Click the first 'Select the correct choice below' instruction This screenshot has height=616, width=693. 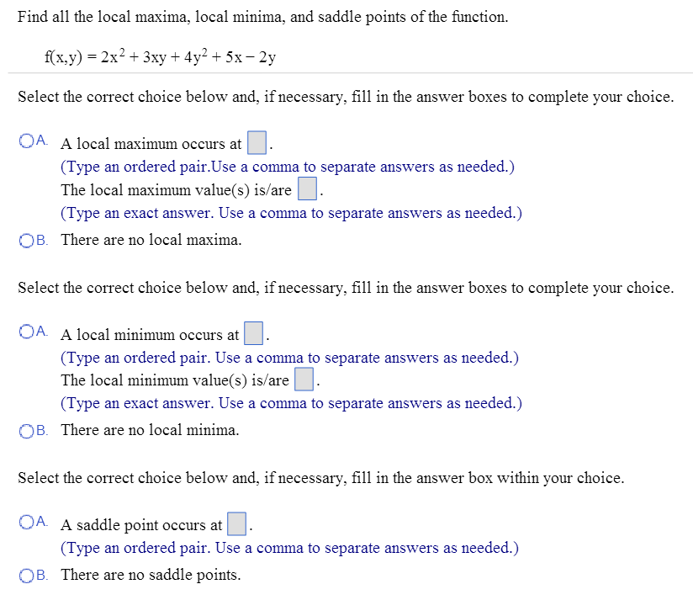click(346, 97)
